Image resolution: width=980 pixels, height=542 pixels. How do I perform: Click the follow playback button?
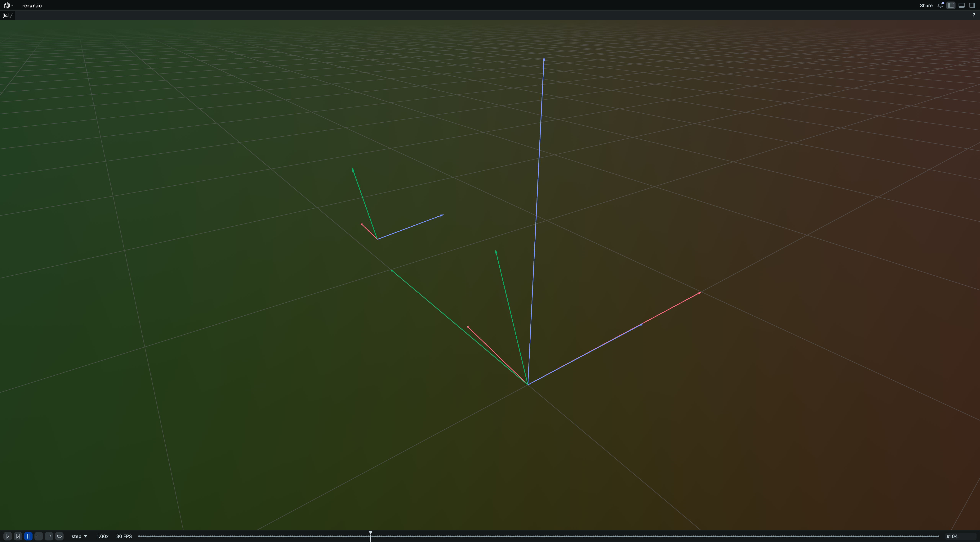(18, 536)
